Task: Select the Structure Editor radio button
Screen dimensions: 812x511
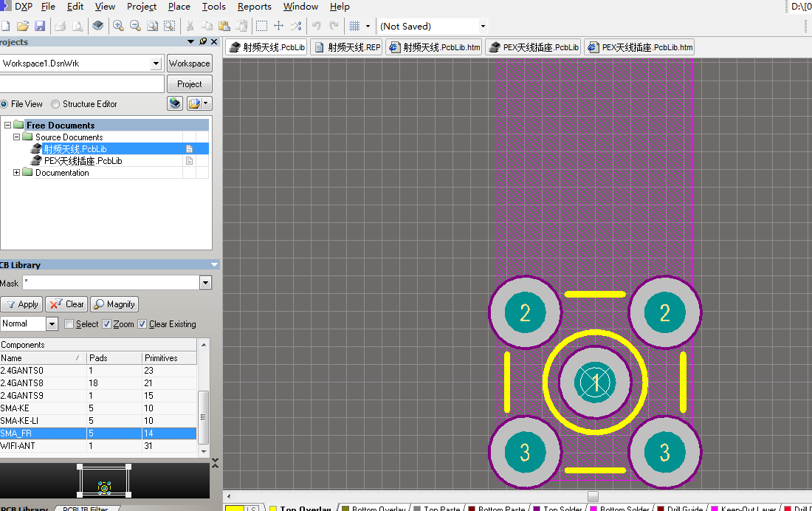Action: (x=55, y=104)
